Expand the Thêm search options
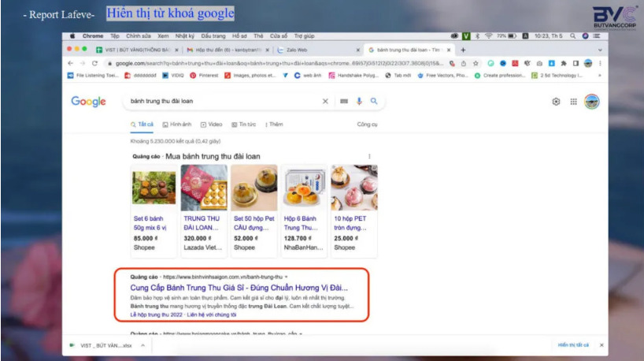The height and width of the screenshot is (361, 644). tap(274, 125)
